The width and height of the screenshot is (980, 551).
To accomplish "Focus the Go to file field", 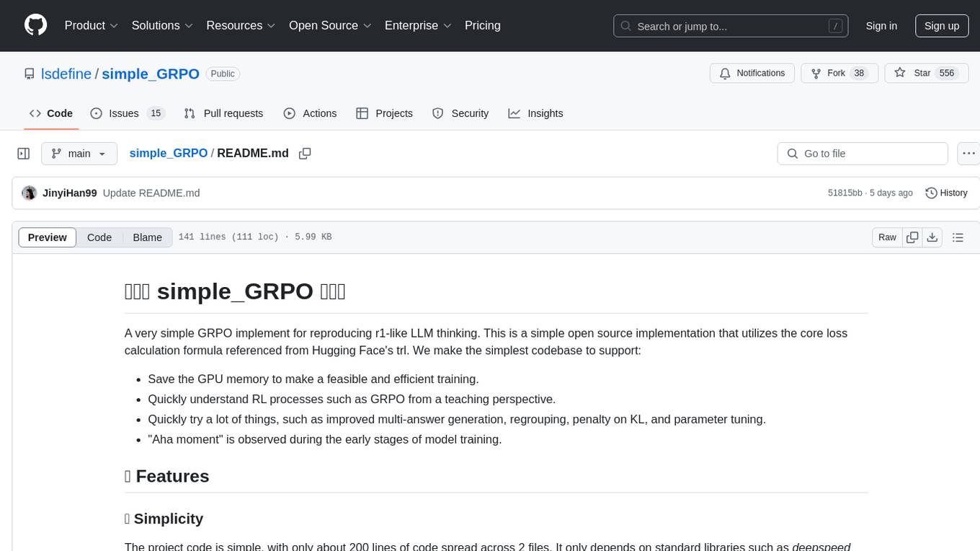I will tap(863, 154).
